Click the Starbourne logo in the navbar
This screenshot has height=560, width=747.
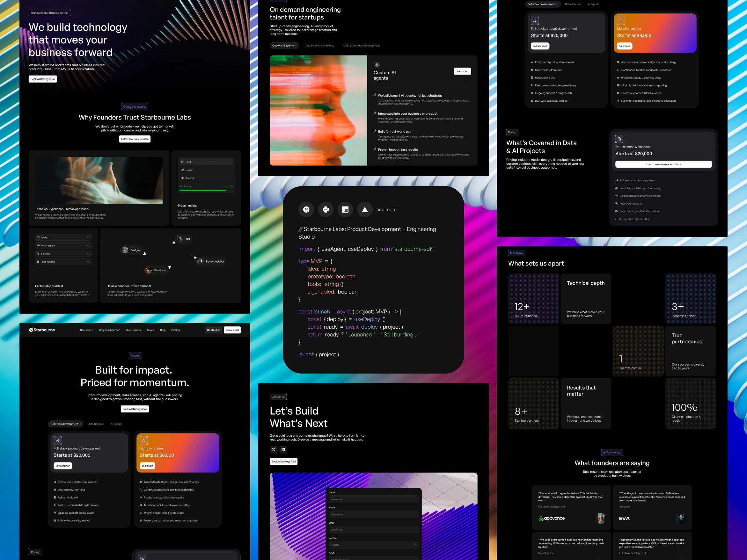[42, 330]
